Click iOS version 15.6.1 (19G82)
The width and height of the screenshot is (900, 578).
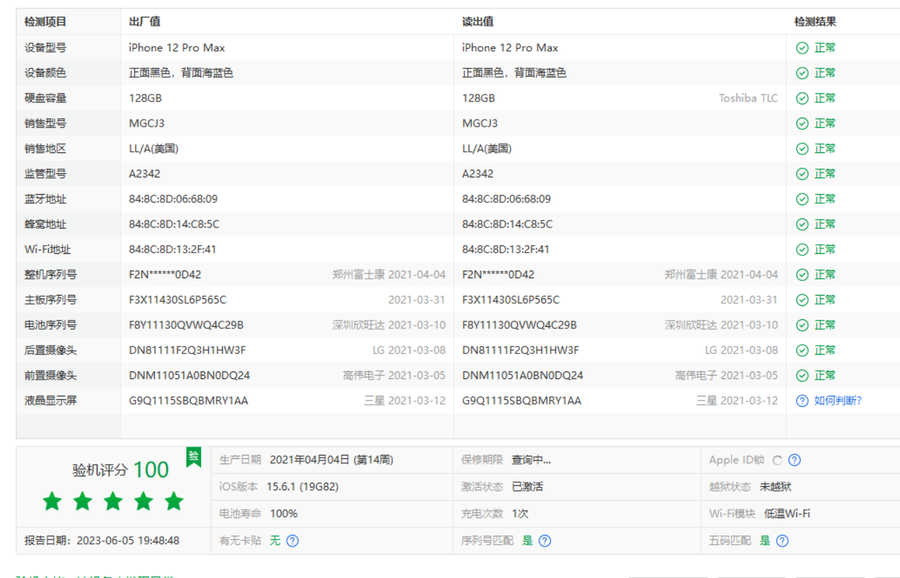tap(302, 487)
